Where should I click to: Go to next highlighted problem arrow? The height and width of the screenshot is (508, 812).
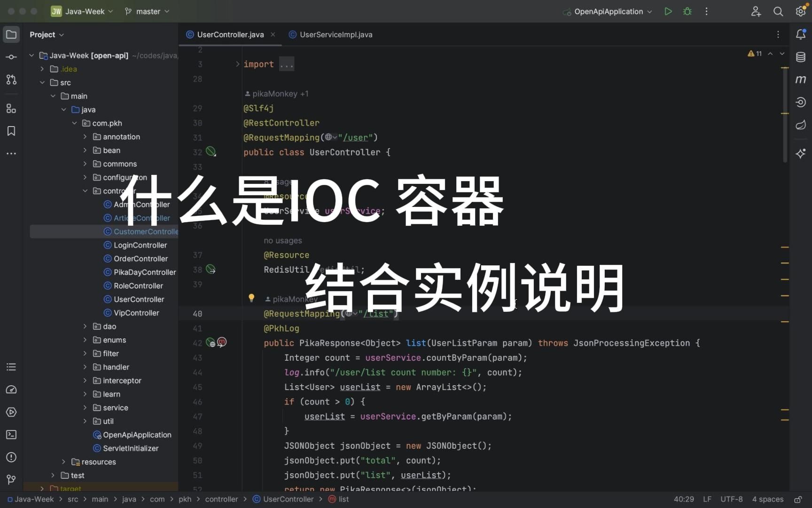coord(782,54)
